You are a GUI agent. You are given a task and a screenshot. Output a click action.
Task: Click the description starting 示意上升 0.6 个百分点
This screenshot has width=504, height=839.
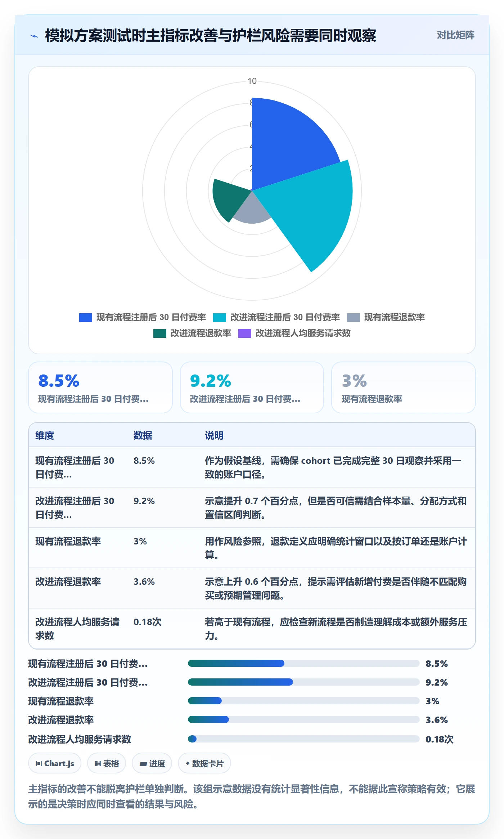(336, 588)
